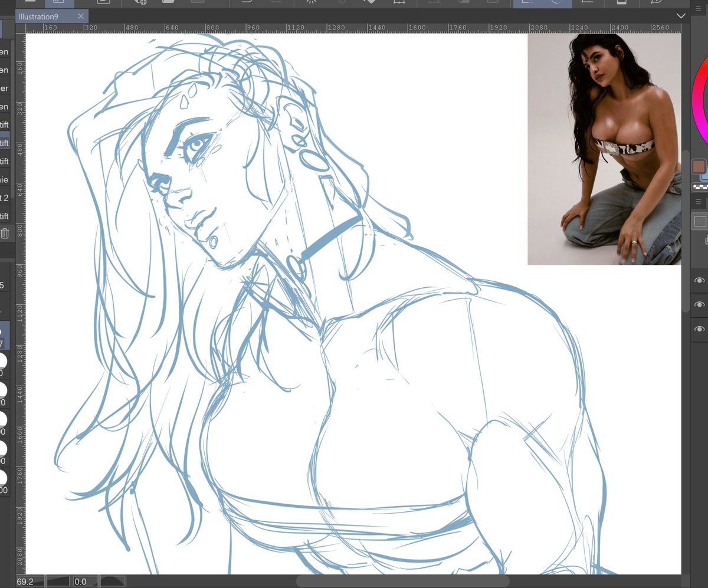
Task: Select the layer labeled 't 2' in the left list
Action: coord(5,198)
